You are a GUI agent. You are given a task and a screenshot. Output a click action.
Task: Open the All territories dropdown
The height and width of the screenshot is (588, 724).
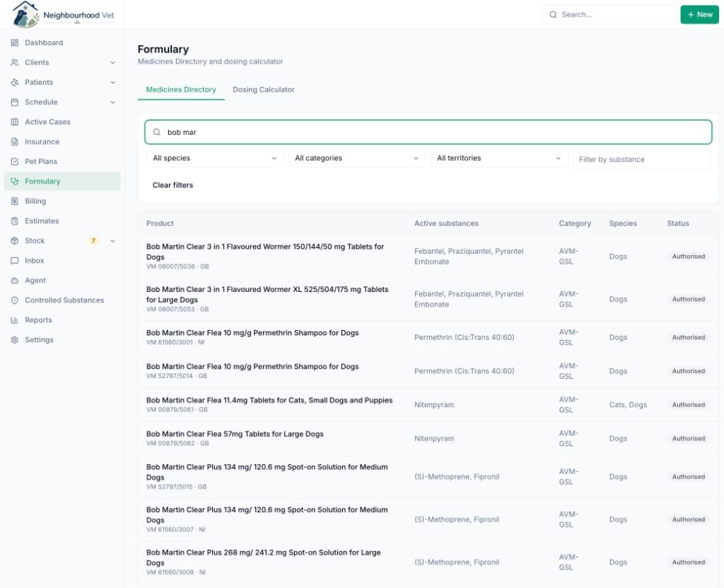click(499, 158)
